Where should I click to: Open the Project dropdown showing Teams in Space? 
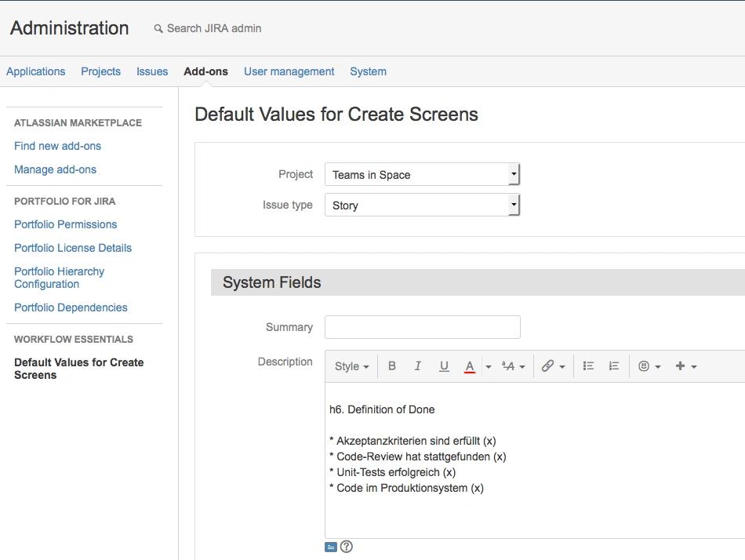tap(423, 174)
